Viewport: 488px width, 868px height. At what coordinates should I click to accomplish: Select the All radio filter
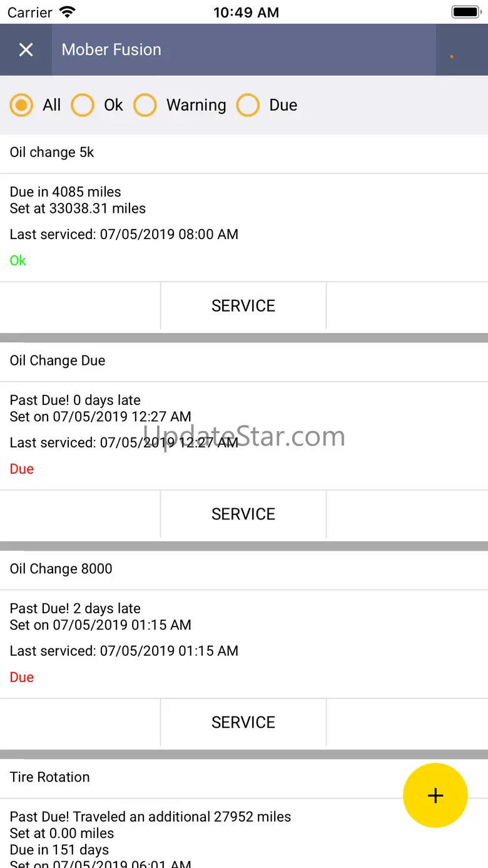[x=21, y=105]
